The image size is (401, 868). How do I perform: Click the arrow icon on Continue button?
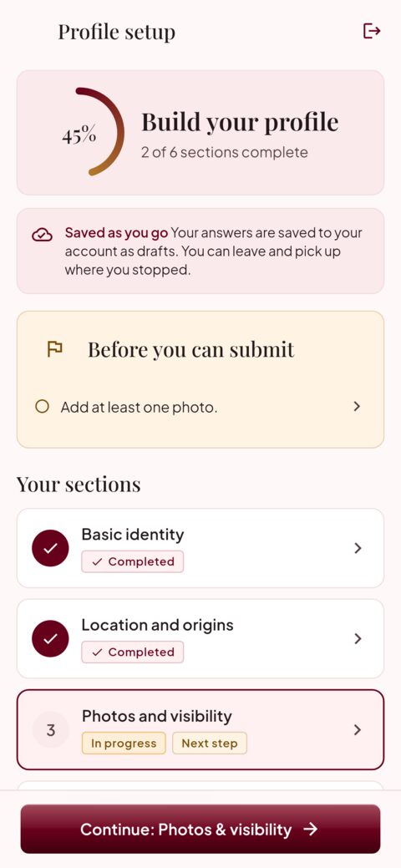[312, 829]
